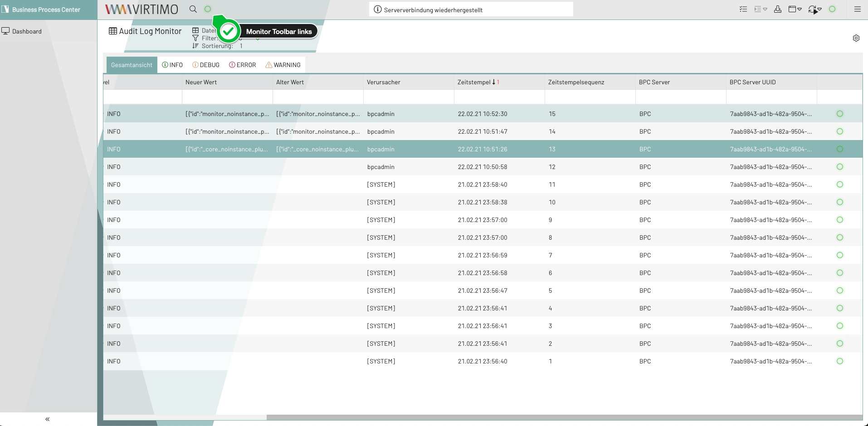Open the search with the magnifier icon
This screenshot has width=868, height=426.
(193, 9)
